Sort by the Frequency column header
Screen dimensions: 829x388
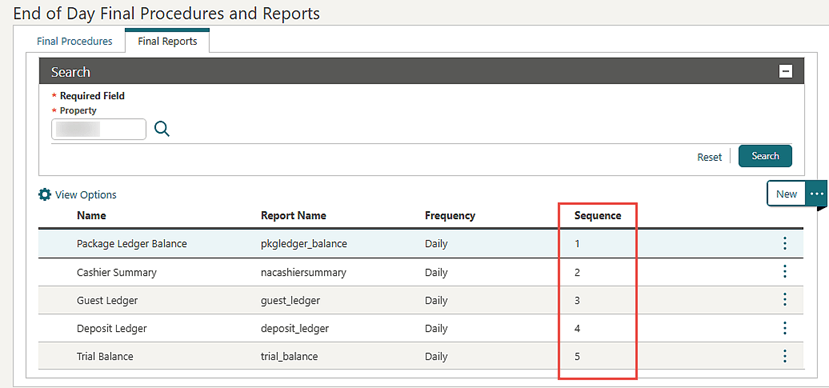pos(450,216)
